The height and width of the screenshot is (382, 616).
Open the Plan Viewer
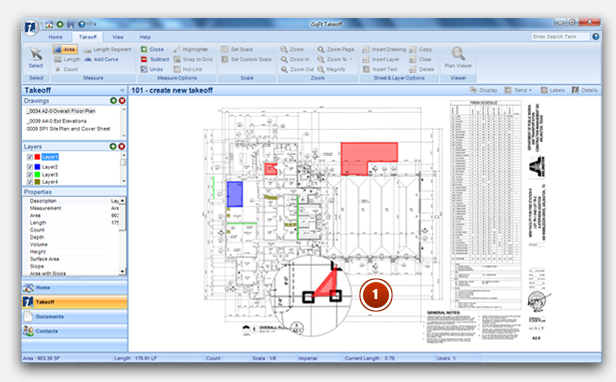[x=458, y=57]
